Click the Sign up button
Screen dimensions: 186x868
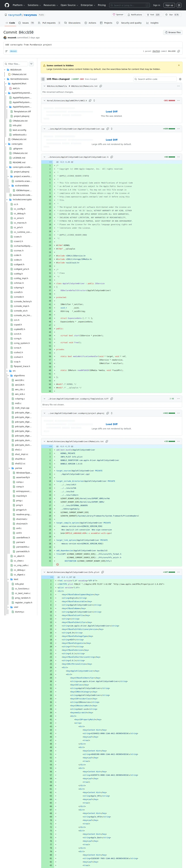coord(169,5)
